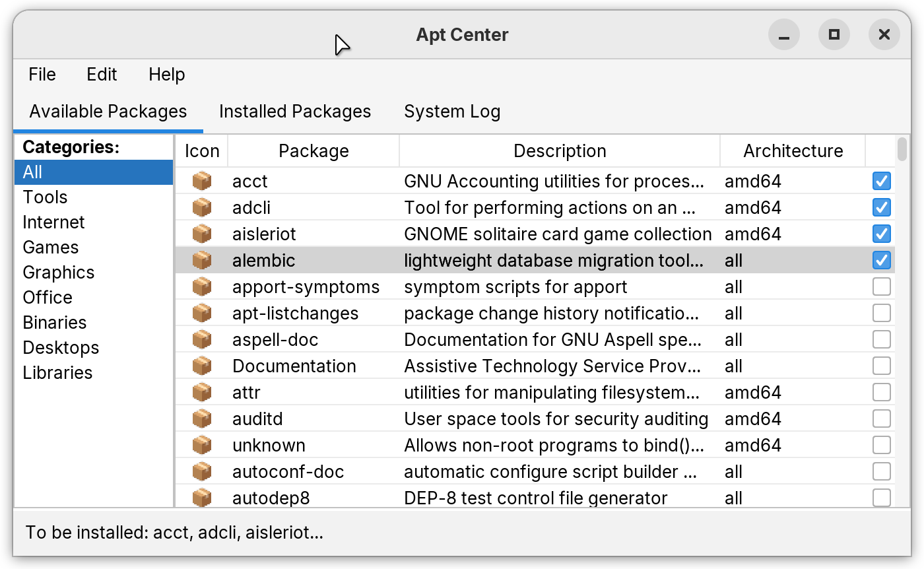Open the File menu

42,75
